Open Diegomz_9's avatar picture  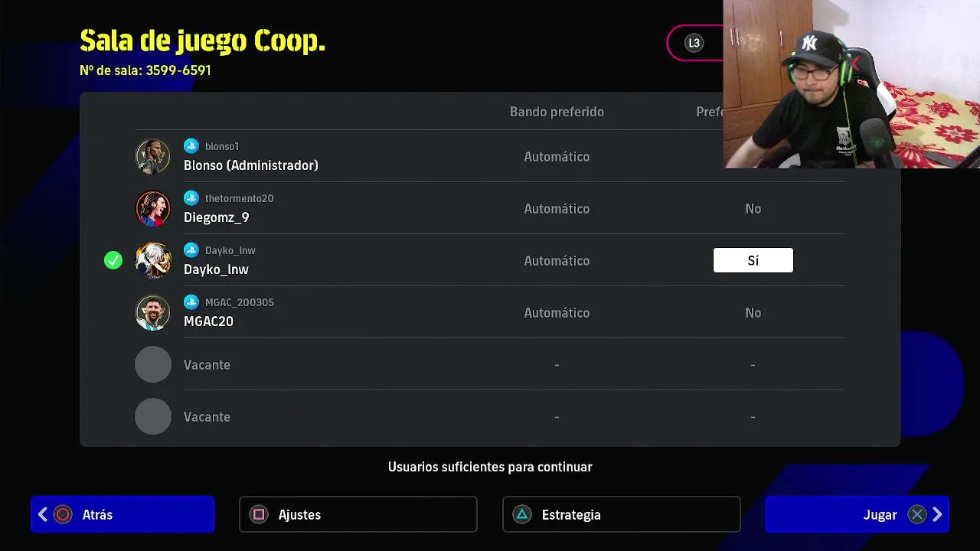click(x=153, y=209)
